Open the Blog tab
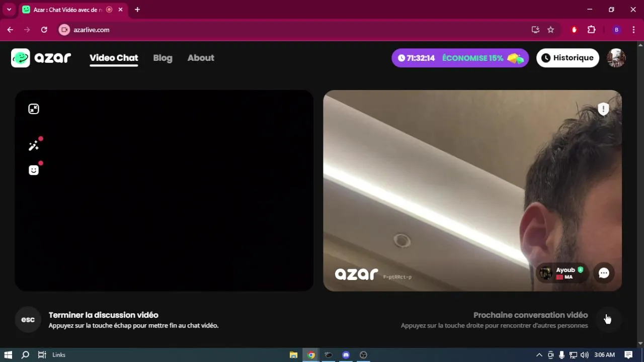 coord(163,58)
